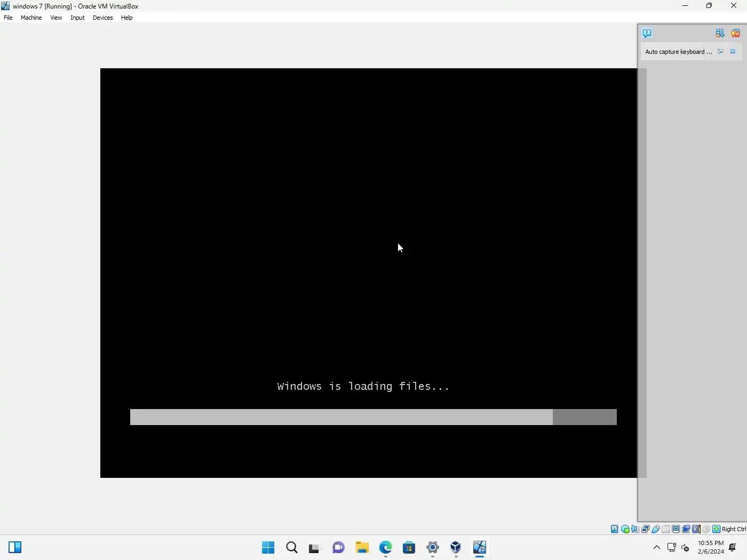The image size is (747, 560).
Task: Click the CPU virtualization status icon
Action: pyautogui.click(x=696, y=529)
